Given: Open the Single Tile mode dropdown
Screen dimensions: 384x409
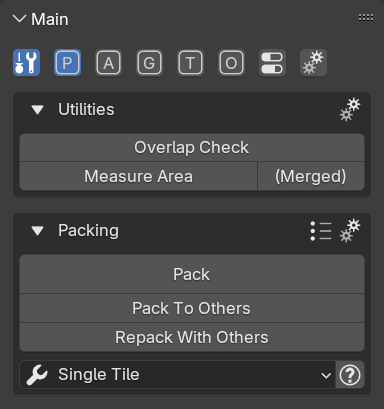Looking at the screenshot, I should coord(177,375).
